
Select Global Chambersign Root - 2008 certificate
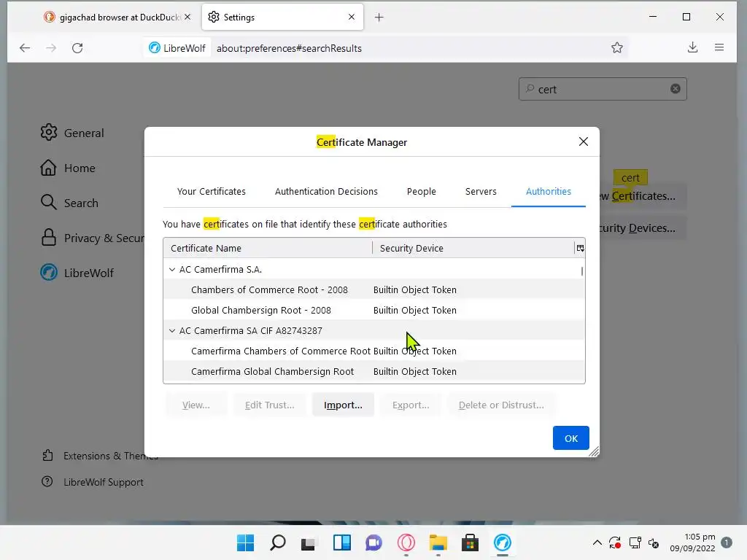(374, 310)
